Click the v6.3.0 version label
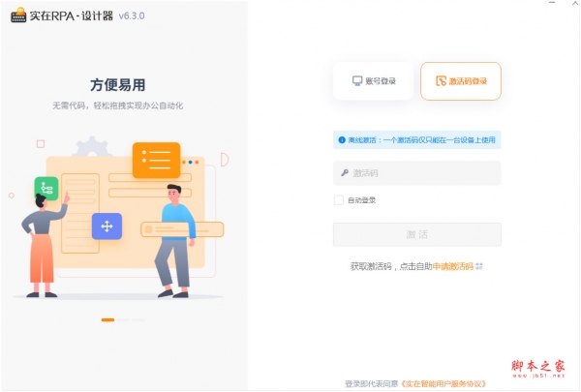This screenshot has width=581, height=392. 132,15
